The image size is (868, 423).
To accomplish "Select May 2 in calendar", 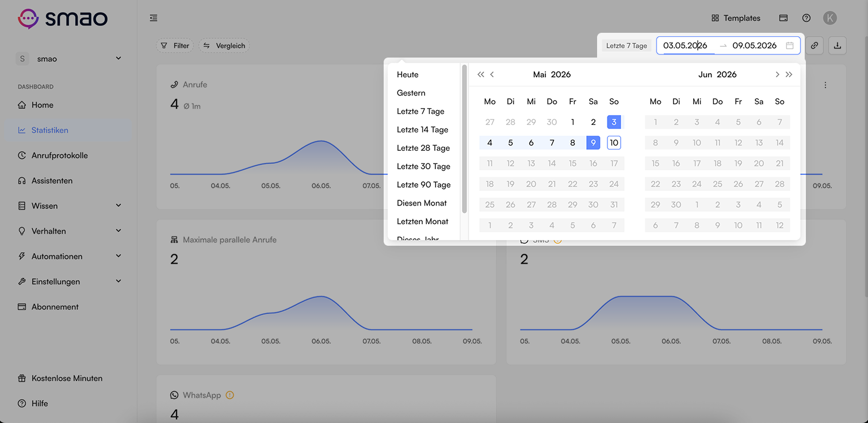I will click(x=593, y=122).
